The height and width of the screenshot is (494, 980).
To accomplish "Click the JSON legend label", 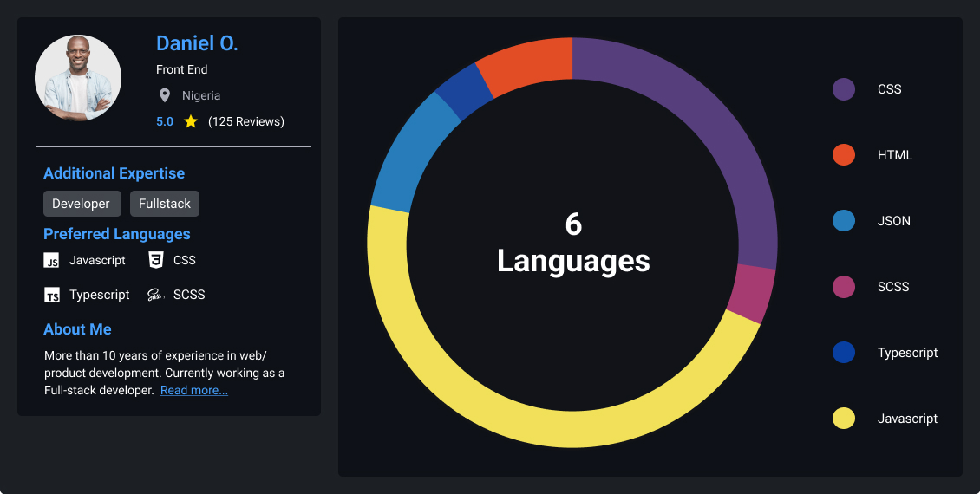I will [x=894, y=221].
